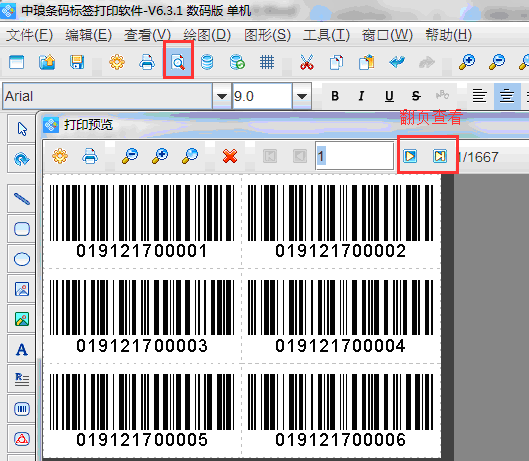This screenshot has height=461, width=529.
Task: Open document settings gear in main toolbar
Action: [x=117, y=62]
